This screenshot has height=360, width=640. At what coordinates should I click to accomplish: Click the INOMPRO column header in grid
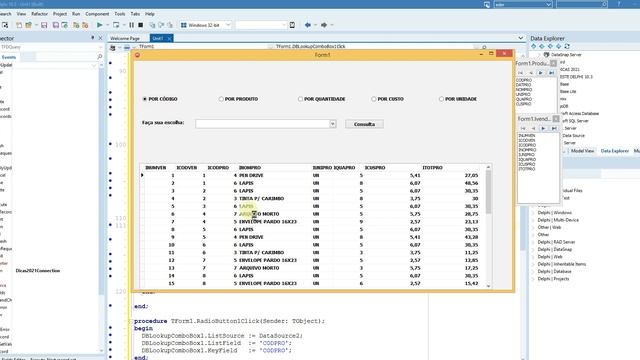click(x=250, y=168)
